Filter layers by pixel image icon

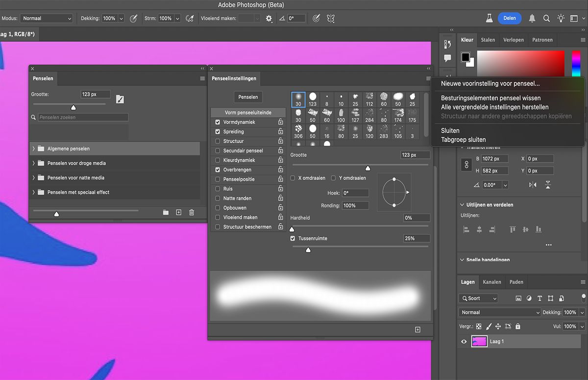[x=518, y=298]
